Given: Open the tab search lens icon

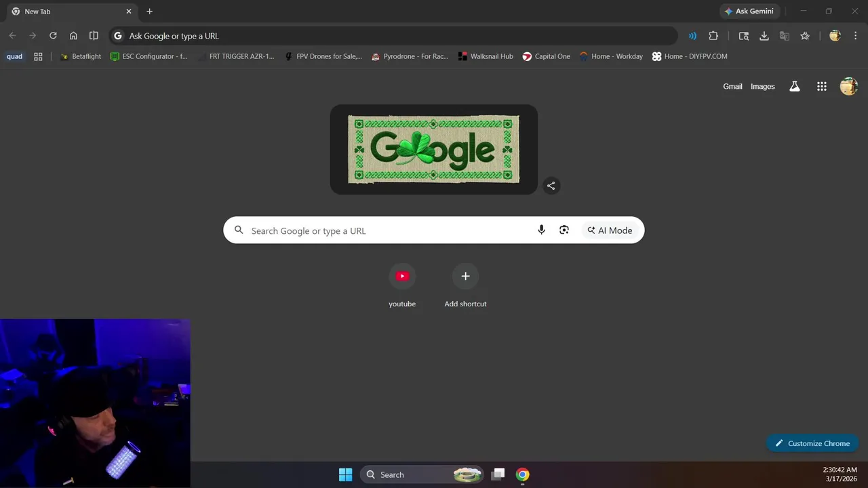Looking at the screenshot, I should point(744,36).
